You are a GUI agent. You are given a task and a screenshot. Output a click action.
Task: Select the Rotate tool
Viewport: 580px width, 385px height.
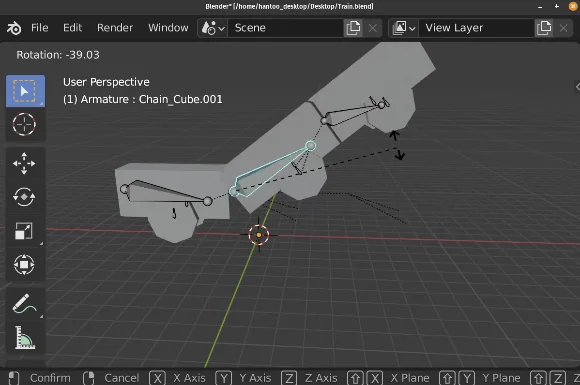tap(25, 197)
